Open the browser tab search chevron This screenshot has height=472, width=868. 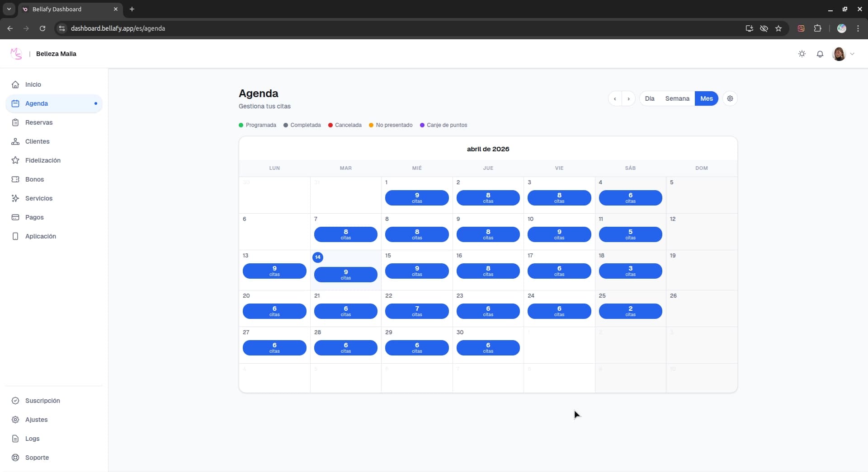9,9
